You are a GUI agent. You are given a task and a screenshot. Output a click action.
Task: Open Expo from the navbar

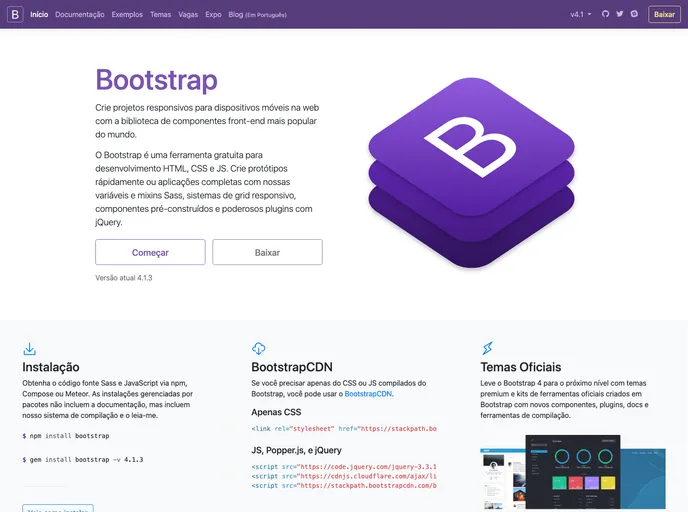point(213,15)
